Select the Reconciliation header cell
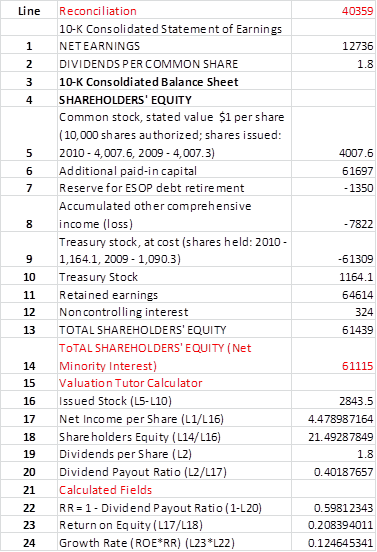 click(174, 11)
